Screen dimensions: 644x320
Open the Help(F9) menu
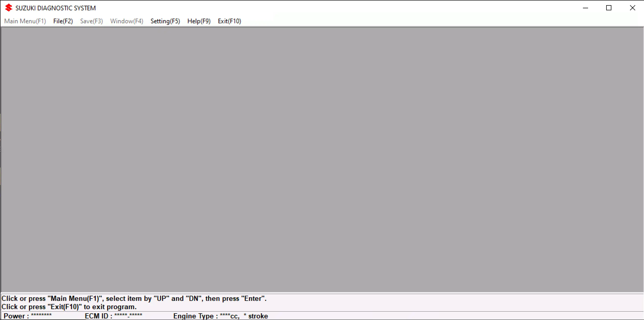pos(199,21)
